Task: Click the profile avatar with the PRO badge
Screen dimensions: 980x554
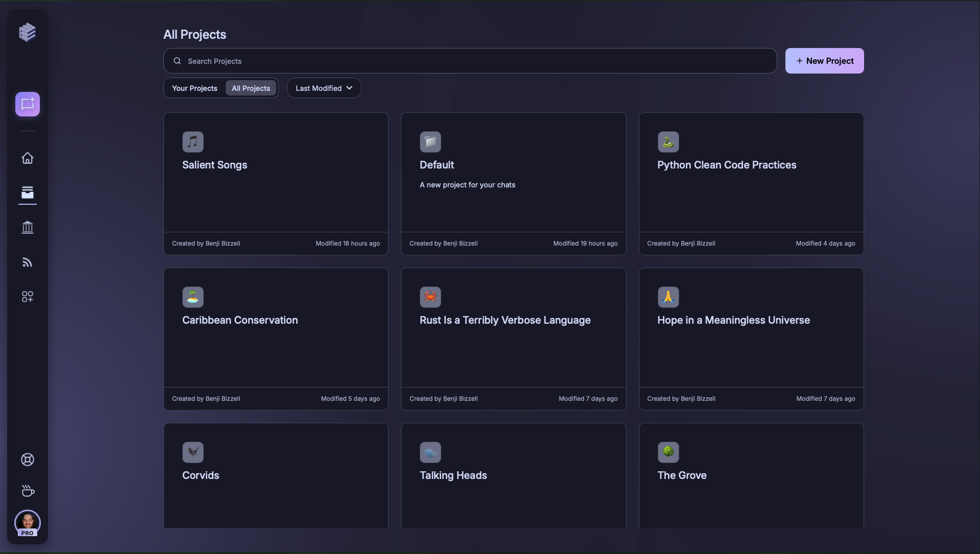Action: 27,523
